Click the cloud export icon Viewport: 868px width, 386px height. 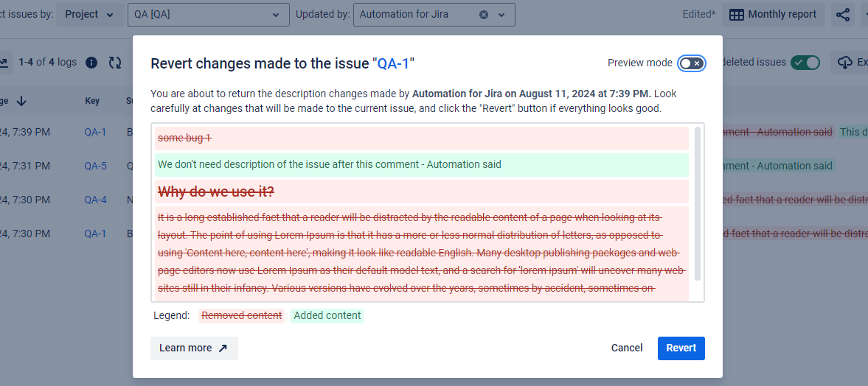pos(844,63)
